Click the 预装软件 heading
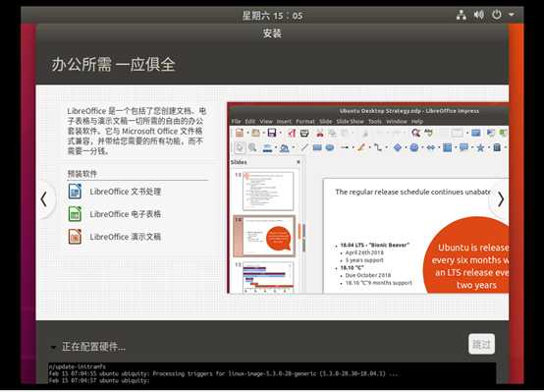This screenshot has width=544, height=392. [82, 174]
